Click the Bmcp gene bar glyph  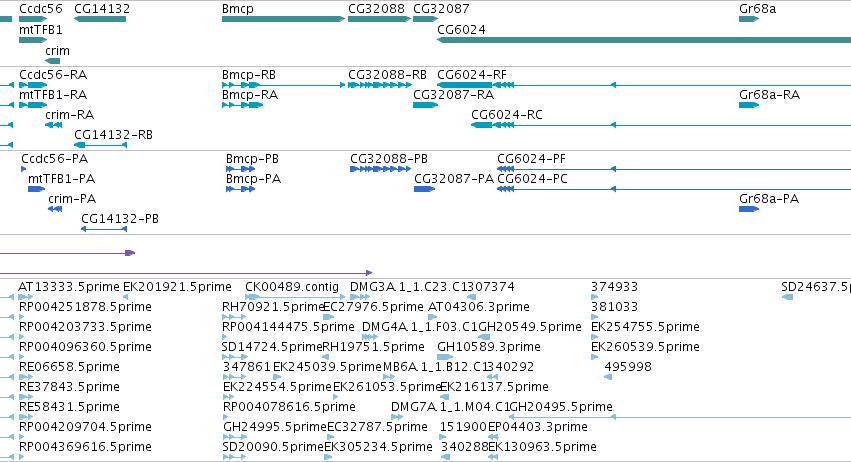tap(283, 19)
